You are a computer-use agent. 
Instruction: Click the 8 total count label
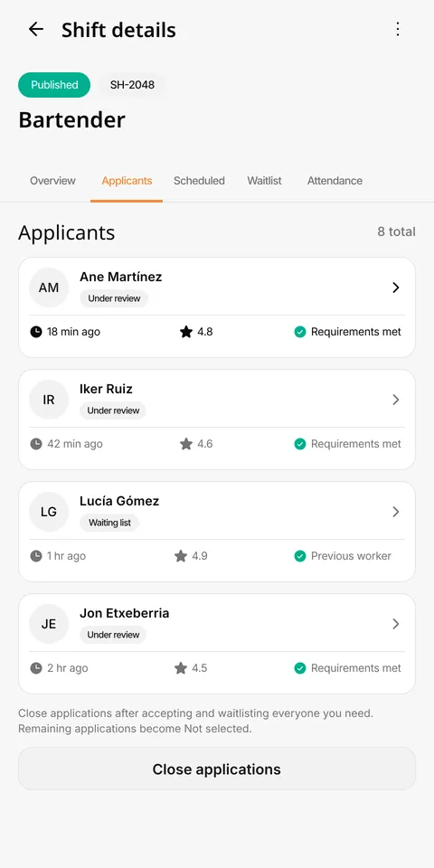(396, 232)
